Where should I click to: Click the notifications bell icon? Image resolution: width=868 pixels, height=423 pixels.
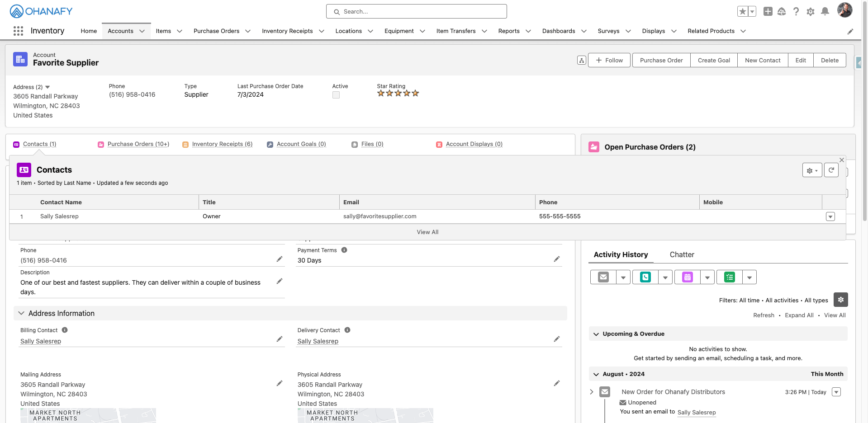pos(825,12)
